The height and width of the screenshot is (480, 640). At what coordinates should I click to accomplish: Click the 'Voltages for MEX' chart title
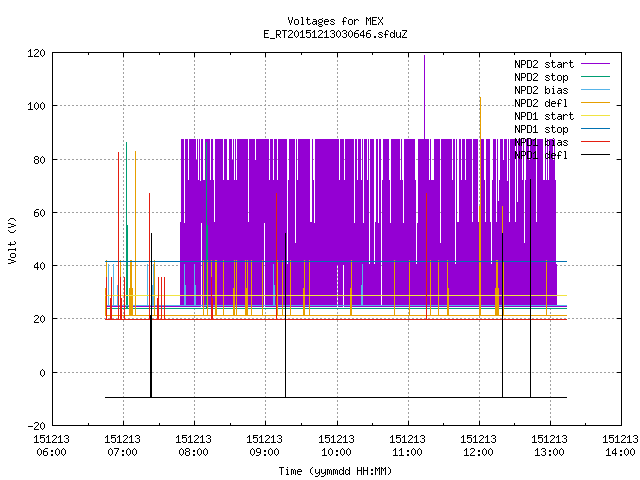(x=335, y=21)
